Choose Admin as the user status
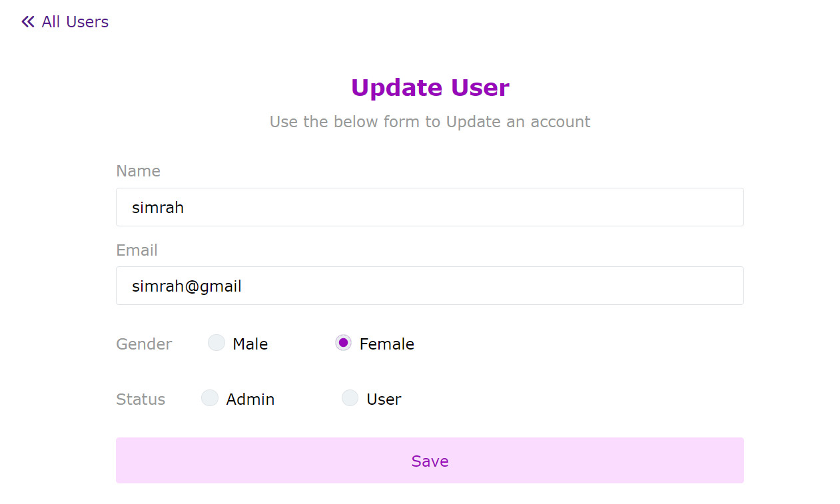840x504 pixels. click(210, 397)
